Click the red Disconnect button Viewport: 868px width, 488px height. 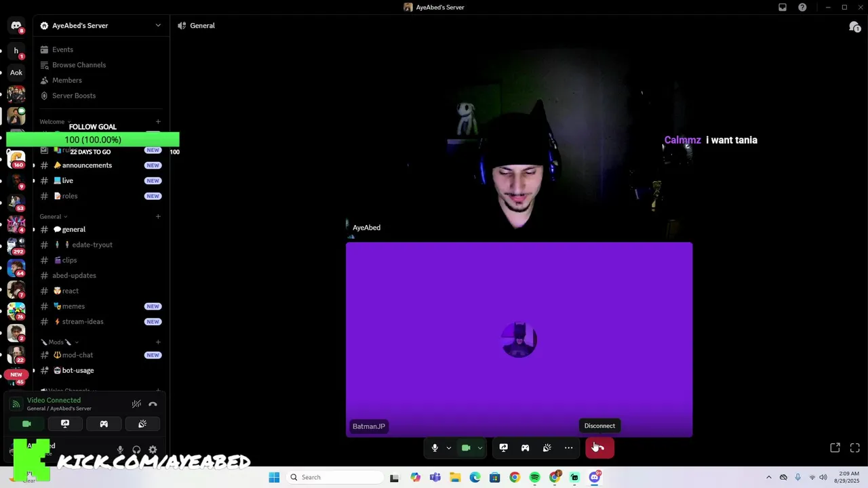tap(599, 448)
